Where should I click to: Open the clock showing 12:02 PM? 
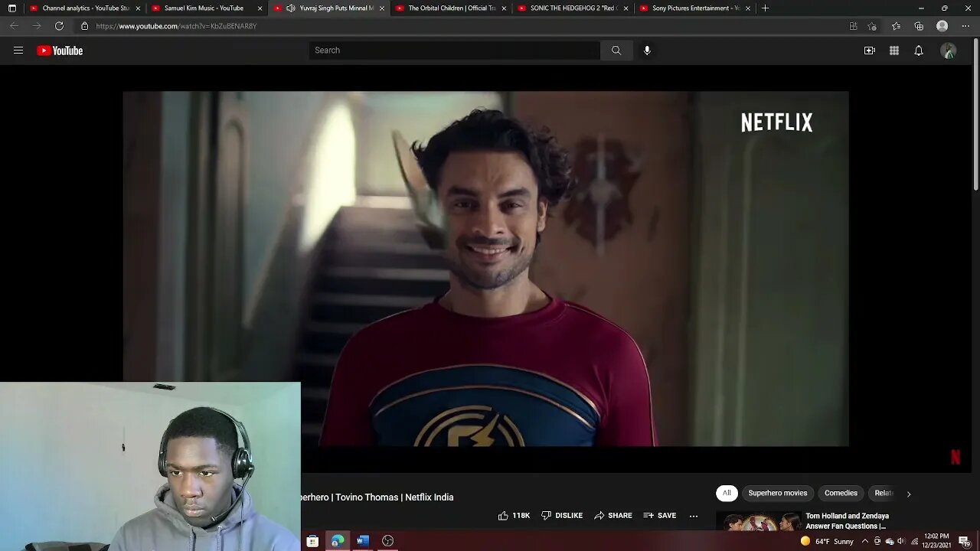(x=936, y=540)
